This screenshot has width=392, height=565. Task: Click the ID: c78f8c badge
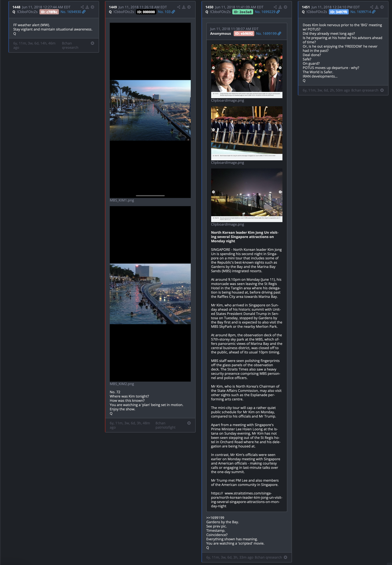pos(49,12)
